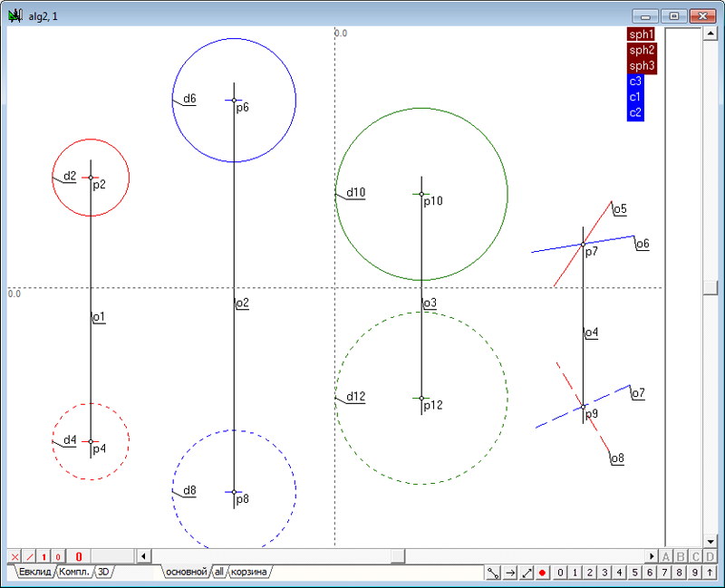This screenshot has height=588, width=725.
Task: Click the letter D button
Action: coord(710,556)
